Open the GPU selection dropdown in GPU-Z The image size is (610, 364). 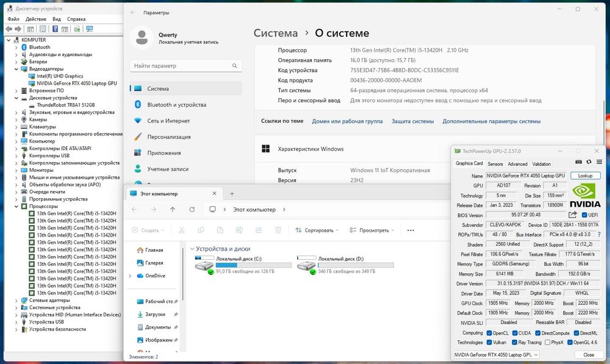[496, 355]
